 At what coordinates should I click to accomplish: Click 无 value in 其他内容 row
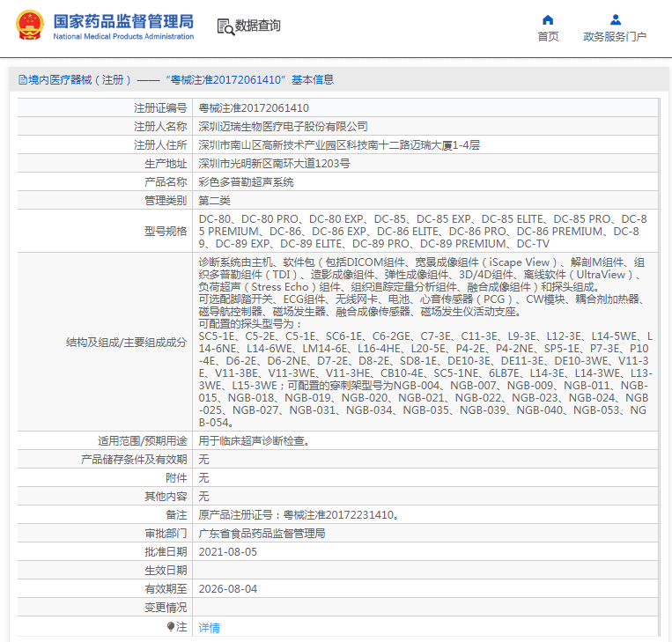203,496
